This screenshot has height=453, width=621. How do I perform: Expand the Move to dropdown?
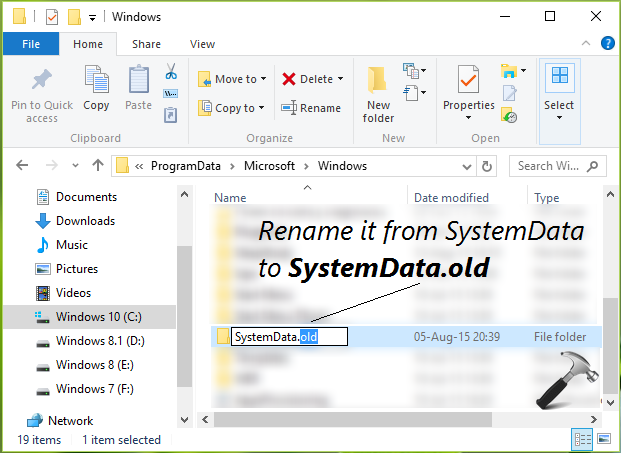(x=264, y=79)
